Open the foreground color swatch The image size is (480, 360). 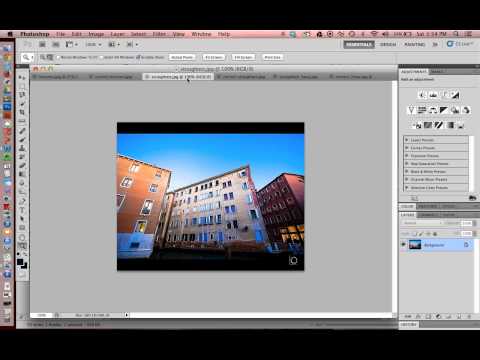tap(20, 262)
